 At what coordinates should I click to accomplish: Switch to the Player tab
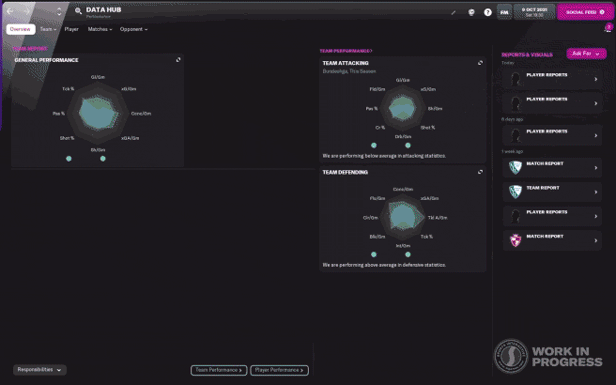(x=72, y=29)
